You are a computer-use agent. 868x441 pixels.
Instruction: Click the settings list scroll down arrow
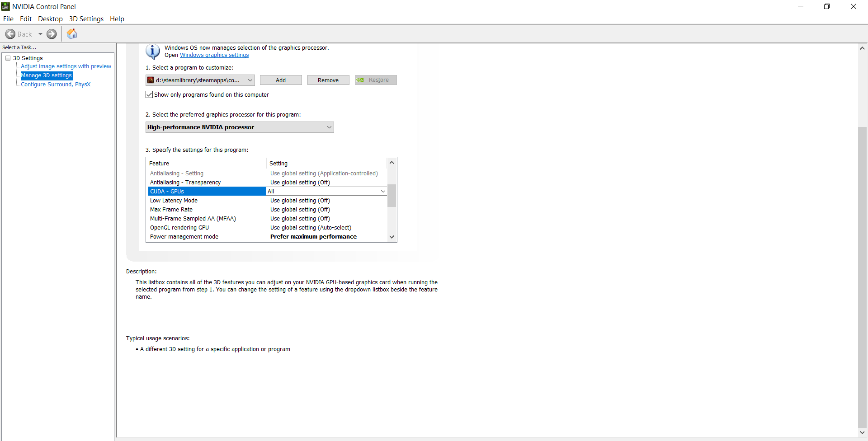(x=392, y=237)
